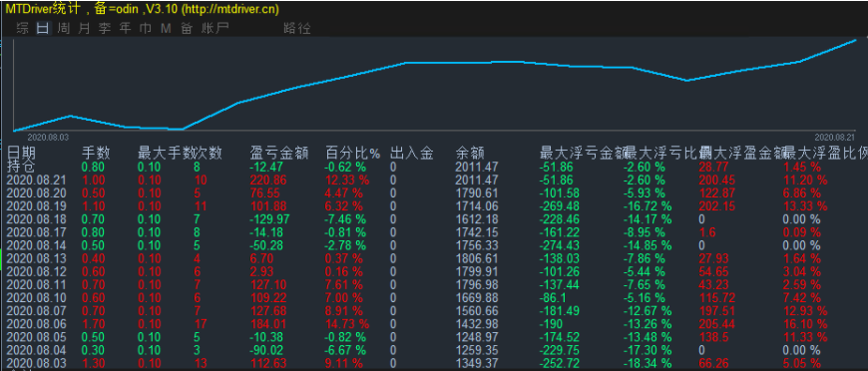Select table row date 2020.08.13
Image resolution: width=868 pixels, height=371 pixels.
pos(36,258)
